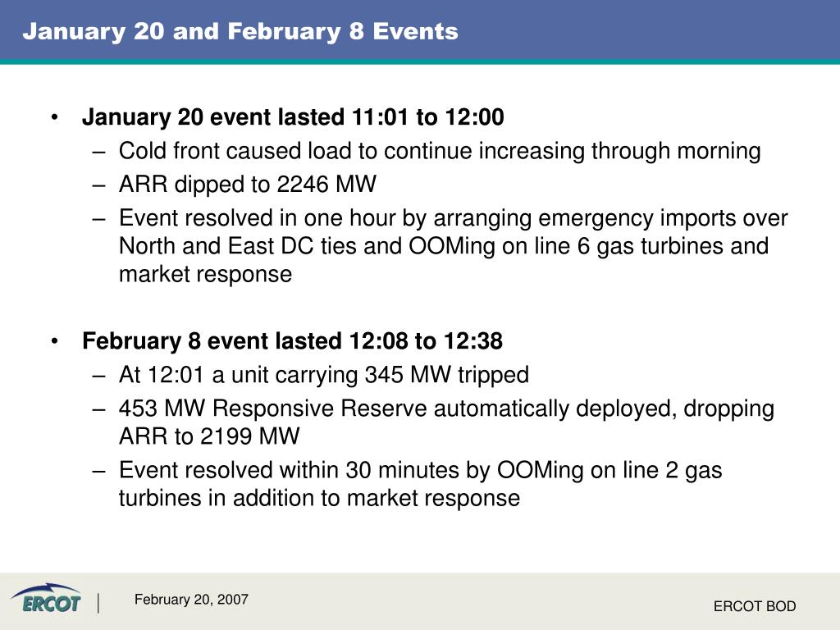Click the vertical divider beside ERCOT logo
Viewport: 840px width, 630px height.
(x=98, y=603)
